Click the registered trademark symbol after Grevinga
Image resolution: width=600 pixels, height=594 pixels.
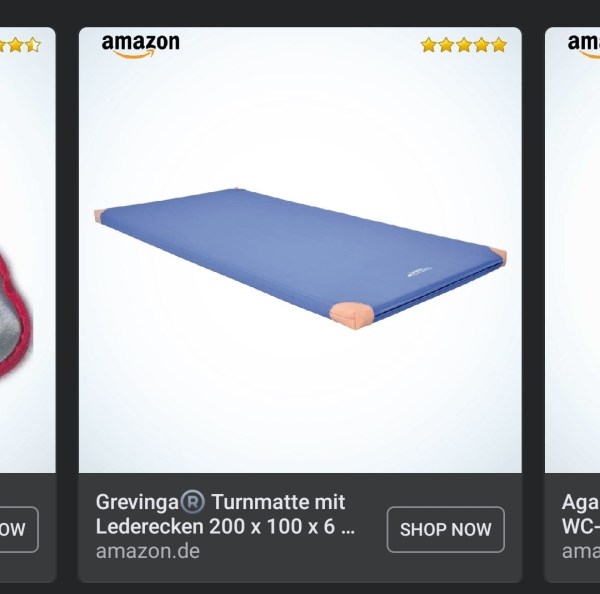(192, 502)
